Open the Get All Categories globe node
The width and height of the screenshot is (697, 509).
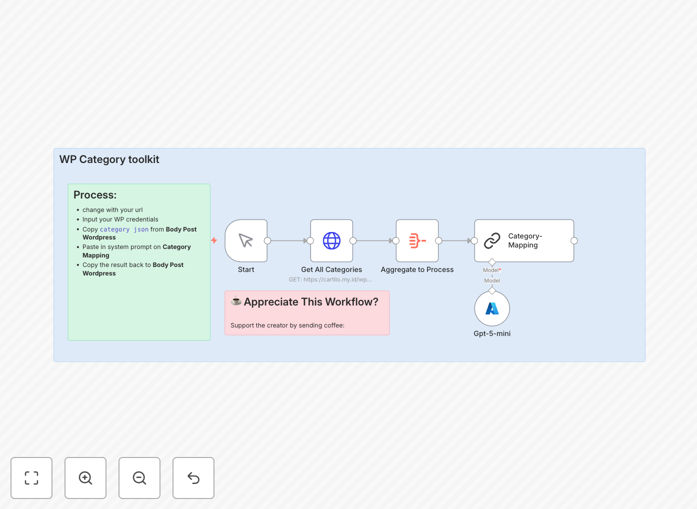[332, 240]
